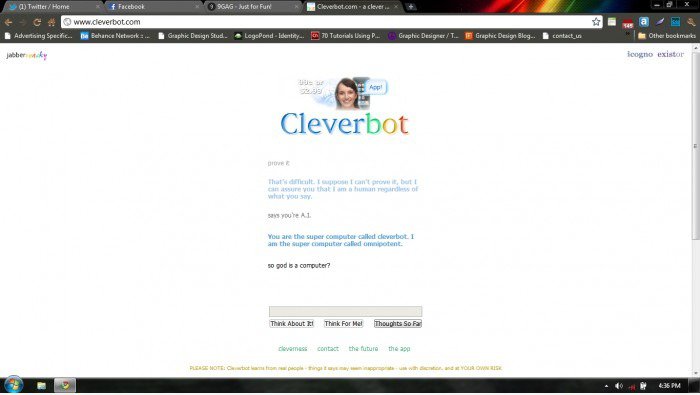Click the Think About It button

coord(292,324)
